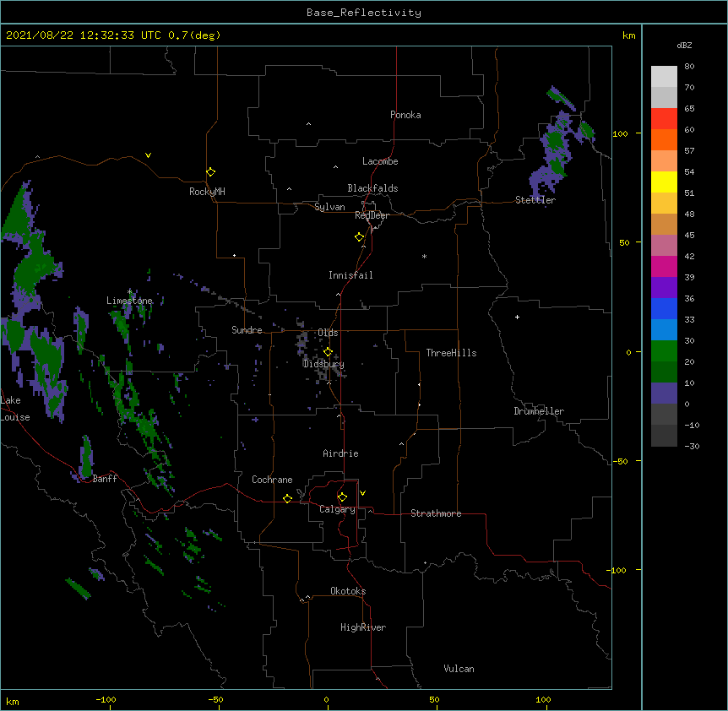The height and width of the screenshot is (711, 728).
Task: Click the Lacombe city label
Action: point(380,161)
